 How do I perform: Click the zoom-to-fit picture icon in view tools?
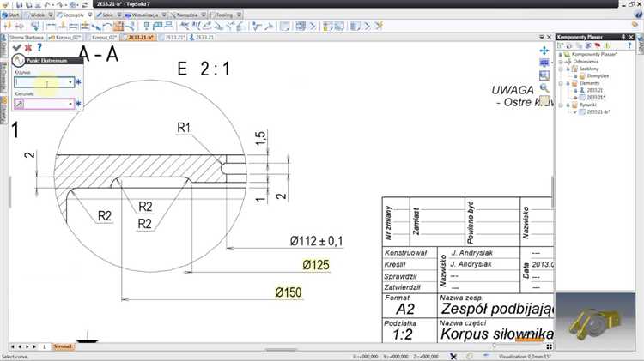pyautogui.click(x=544, y=76)
